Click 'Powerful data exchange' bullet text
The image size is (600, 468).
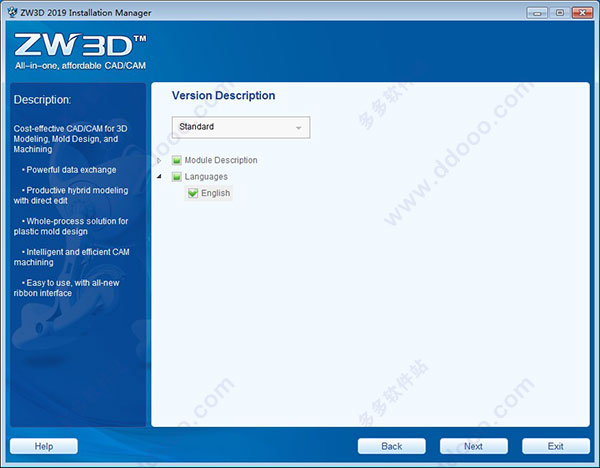69,170
